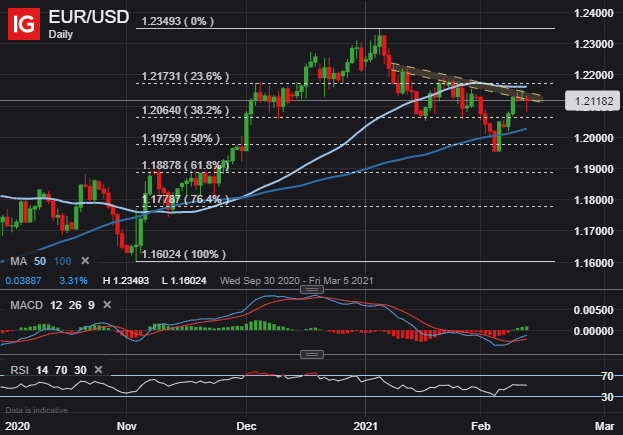Click the 1.16024 ( 100% ) Fibonacci label
The width and height of the screenshot is (623, 435).
coord(184,254)
